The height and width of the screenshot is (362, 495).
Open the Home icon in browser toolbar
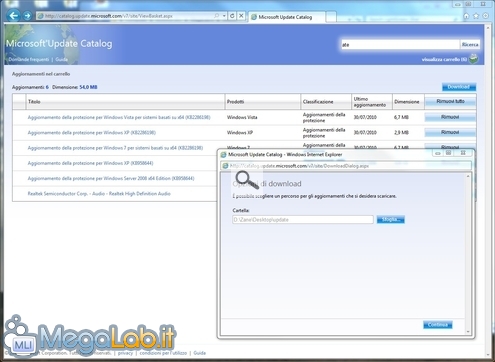click(466, 16)
